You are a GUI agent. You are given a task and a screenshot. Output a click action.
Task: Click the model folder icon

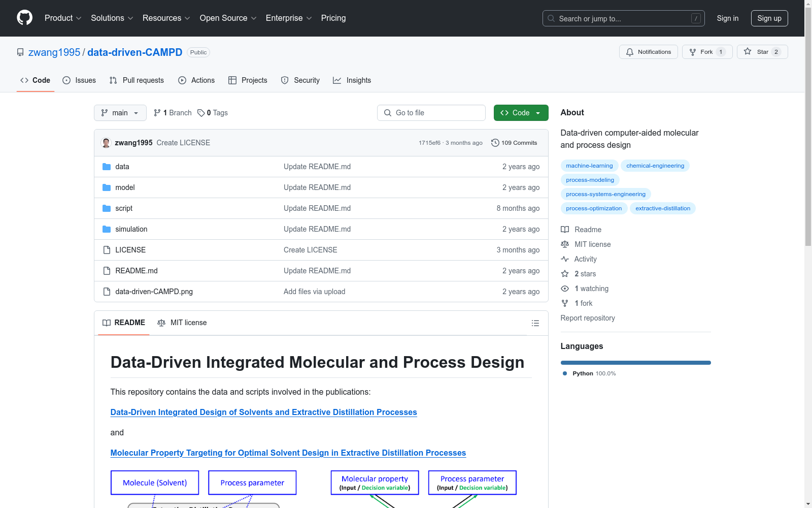[107, 187]
